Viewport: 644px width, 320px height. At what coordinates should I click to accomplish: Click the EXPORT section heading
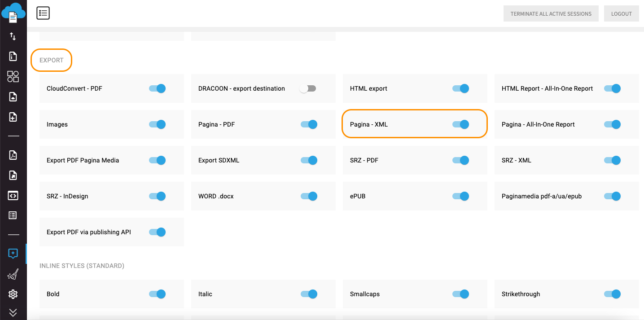(x=52, y=60)
